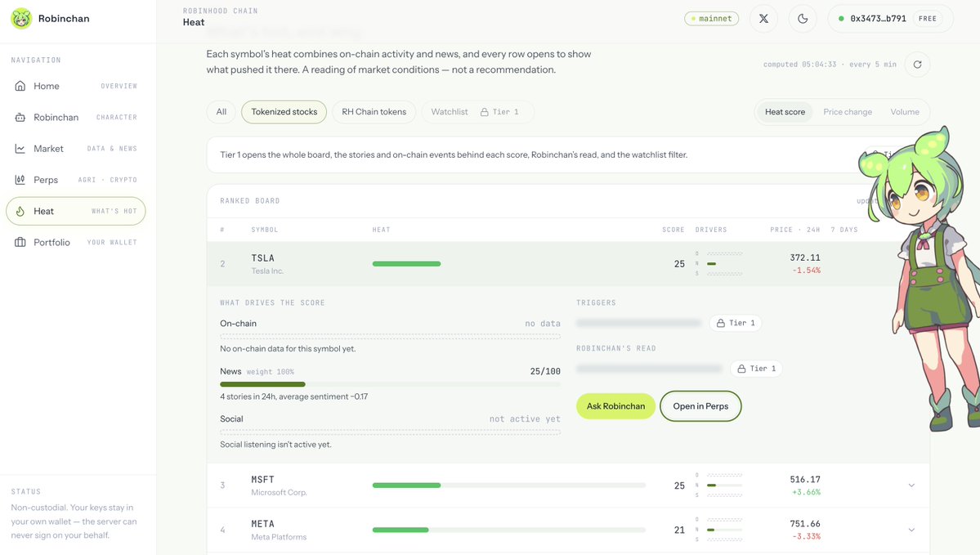
Task: Click the TSLA drivers mini chart
Action: point(718,264)
